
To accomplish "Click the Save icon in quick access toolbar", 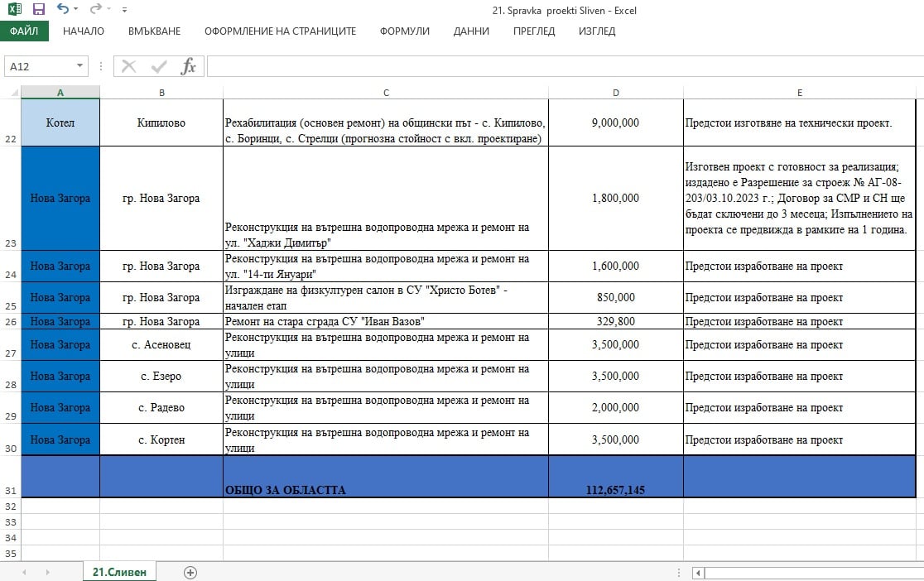I will [x=38, y=10].
